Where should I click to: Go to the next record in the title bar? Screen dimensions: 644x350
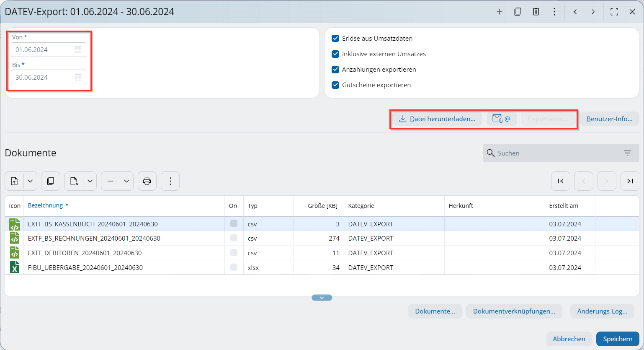(593, 12)
